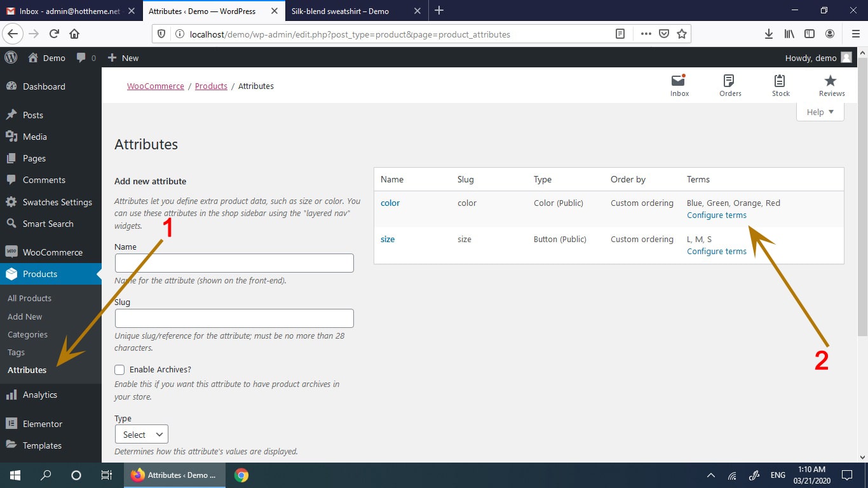This screenshot has height=488, width=868.
Task: Click the browser address bar URL
Action: (349, 34)
